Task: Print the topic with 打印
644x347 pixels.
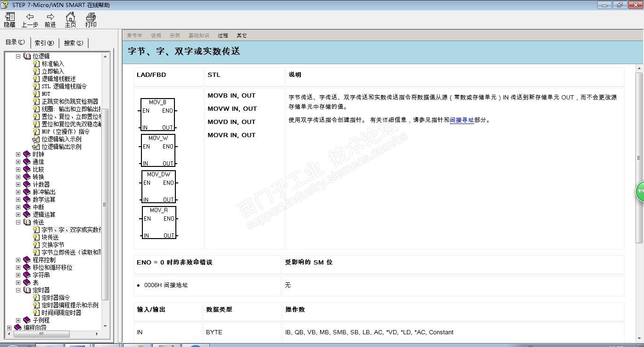Action: pos(91,20)
